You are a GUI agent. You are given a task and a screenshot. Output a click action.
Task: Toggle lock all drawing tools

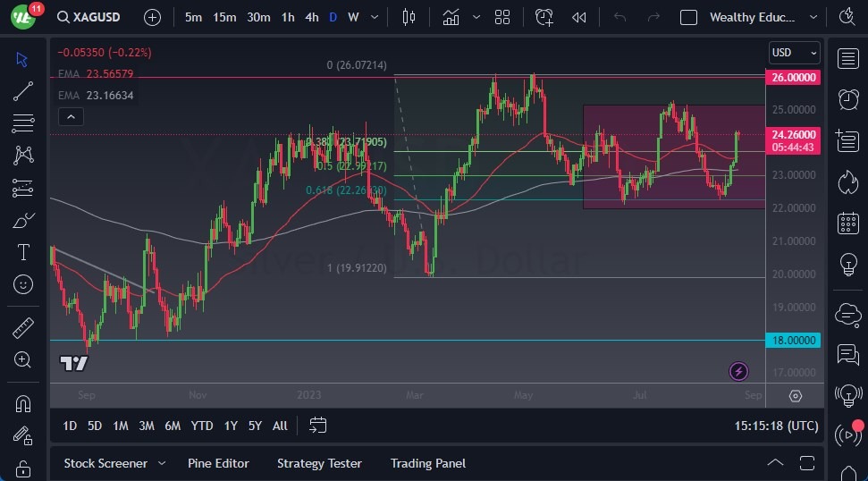pos(23,468)
